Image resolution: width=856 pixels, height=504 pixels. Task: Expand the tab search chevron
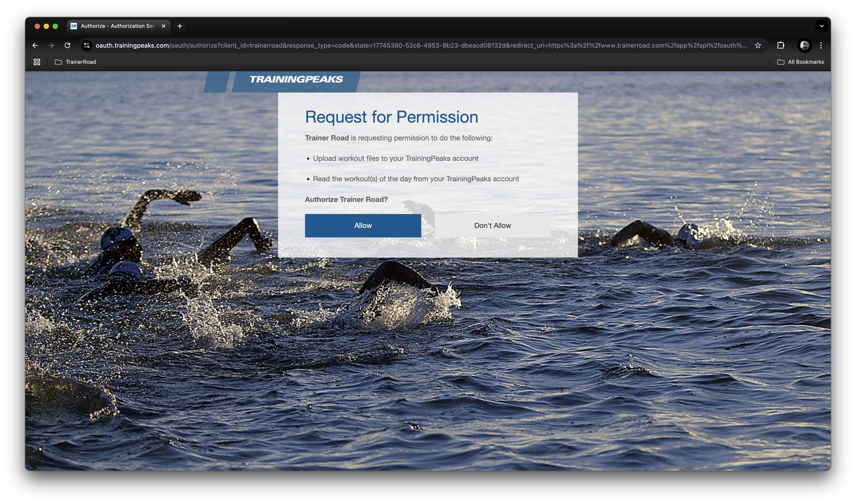(822, 26)
